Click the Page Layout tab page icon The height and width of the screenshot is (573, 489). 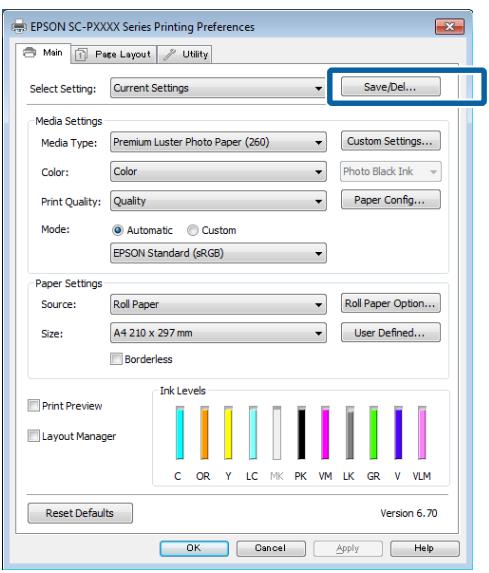click(81, 54)
